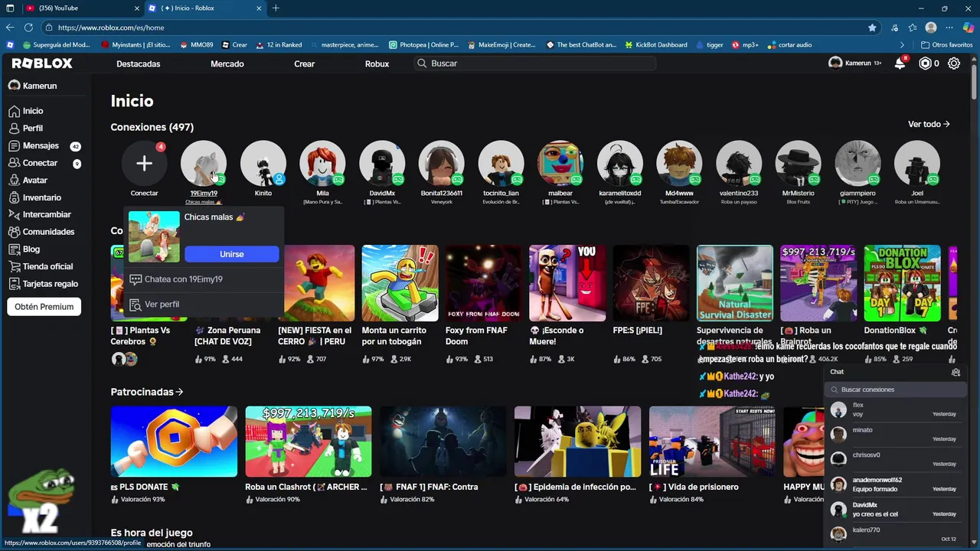Open malbear's connection avatar
The width and height of the screenshot is (980, 551).
tap(560, 163)
